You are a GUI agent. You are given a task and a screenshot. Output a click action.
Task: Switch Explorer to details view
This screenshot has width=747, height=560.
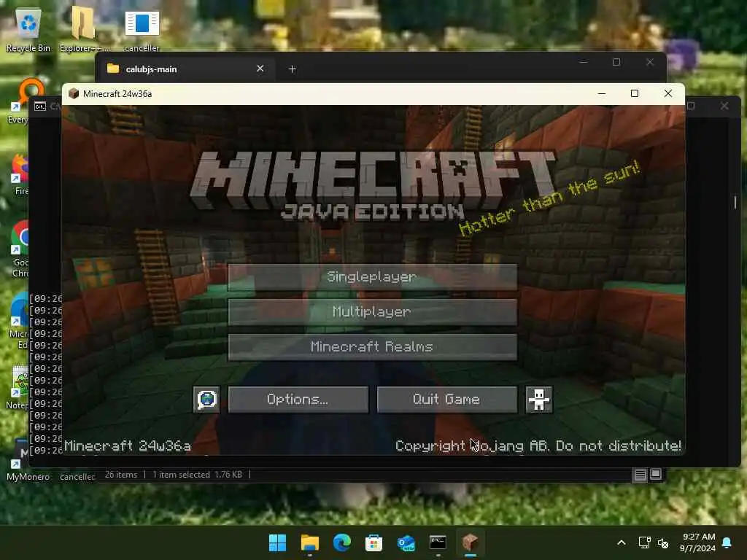point(640,474)
